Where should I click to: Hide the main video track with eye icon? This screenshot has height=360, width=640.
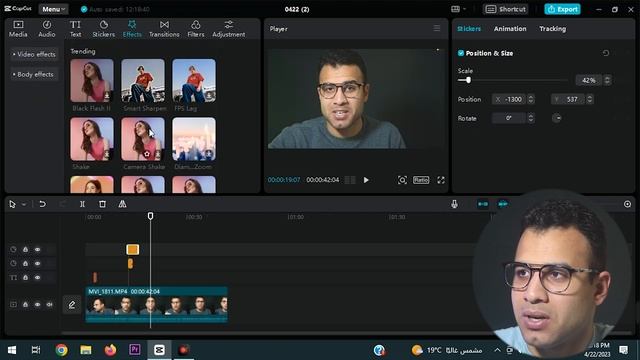coord(38,304)
